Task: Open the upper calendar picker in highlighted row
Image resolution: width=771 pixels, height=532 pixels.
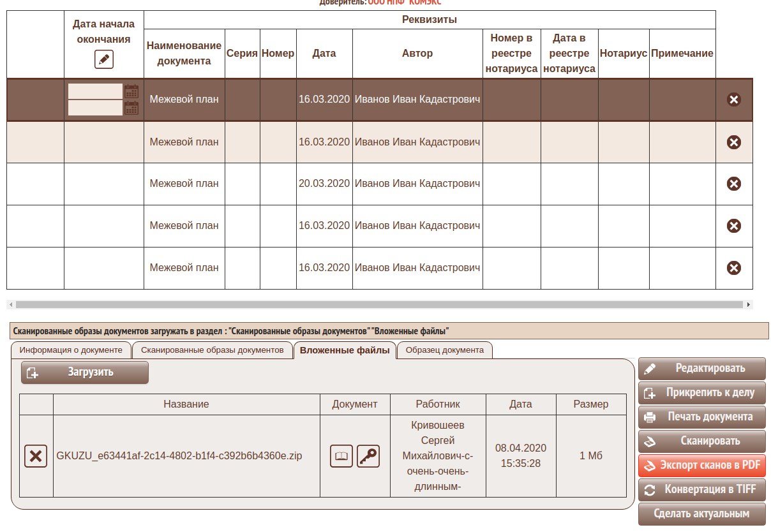Action: (x=131, y=91)
